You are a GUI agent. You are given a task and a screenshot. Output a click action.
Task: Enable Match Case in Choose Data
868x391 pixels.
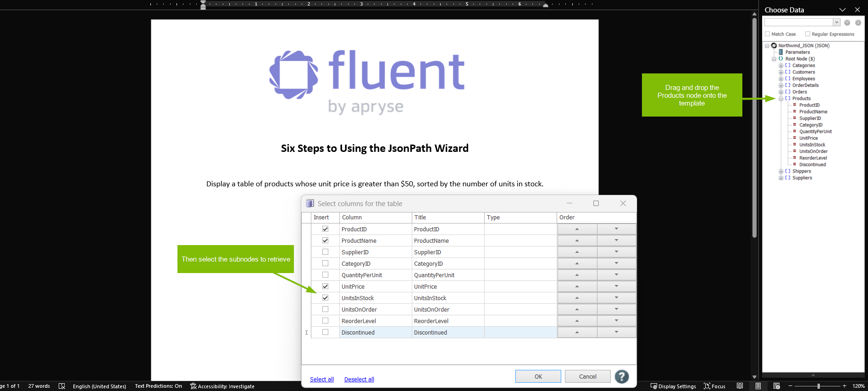click(768, 34)
